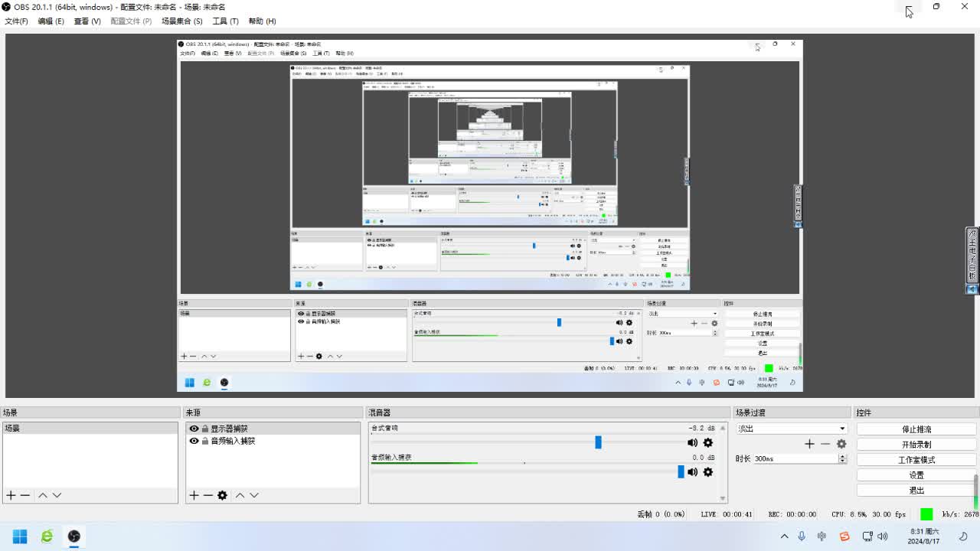Image resolution: width=980 pixels, height=551 pixels.
Task: Add a new scene with the plus icon
Action: (x=11, y=495)
